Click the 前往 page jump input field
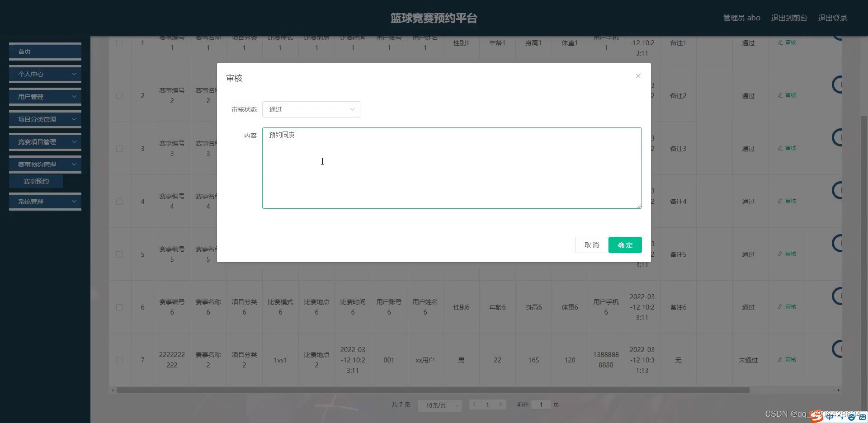The width and height of the screenshot is (868, 423). [x=541, y=404]
